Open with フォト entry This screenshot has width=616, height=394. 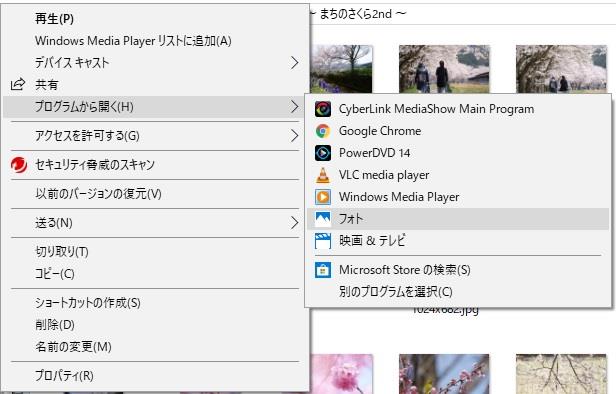pos(458,219)
